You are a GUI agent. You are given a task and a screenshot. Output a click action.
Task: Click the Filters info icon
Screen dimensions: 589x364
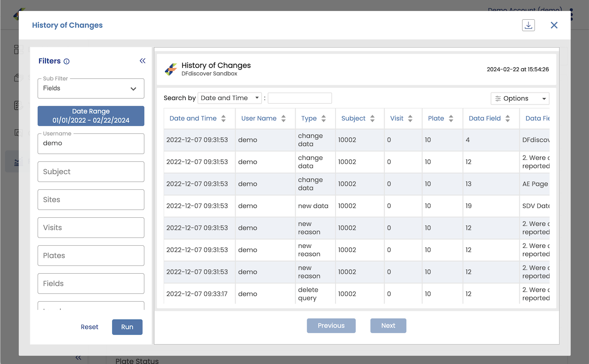(66, 61)
